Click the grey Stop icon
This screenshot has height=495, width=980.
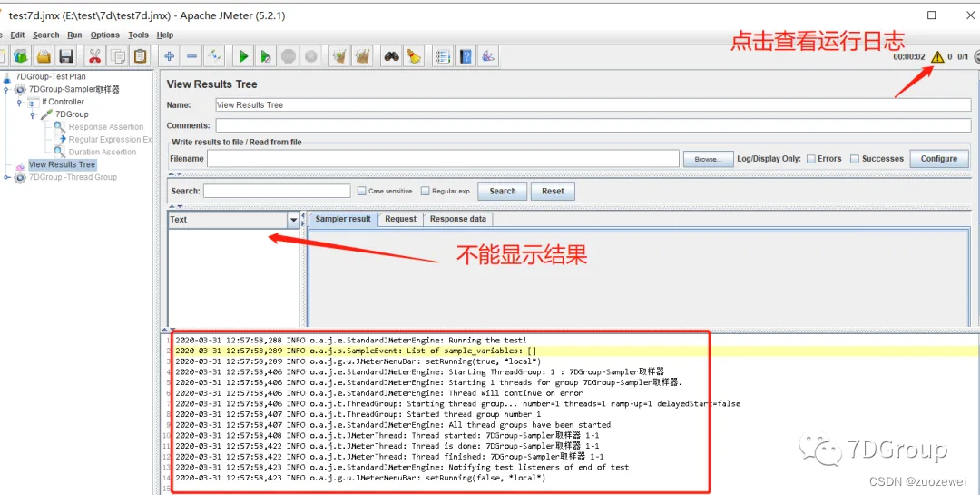289,56
